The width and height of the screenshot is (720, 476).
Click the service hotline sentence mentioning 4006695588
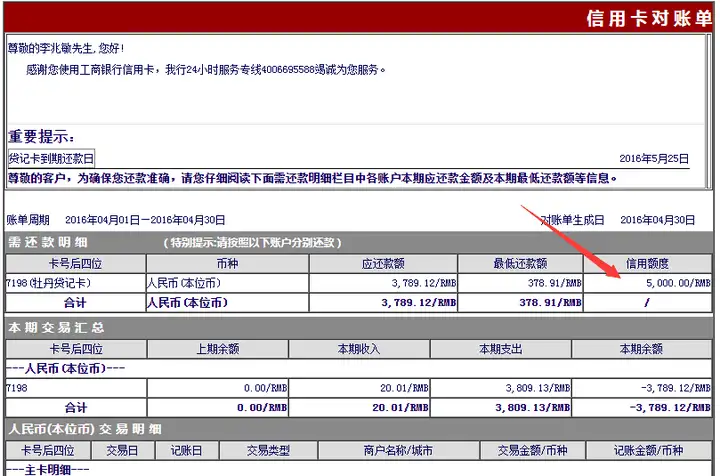pos(206,70)
